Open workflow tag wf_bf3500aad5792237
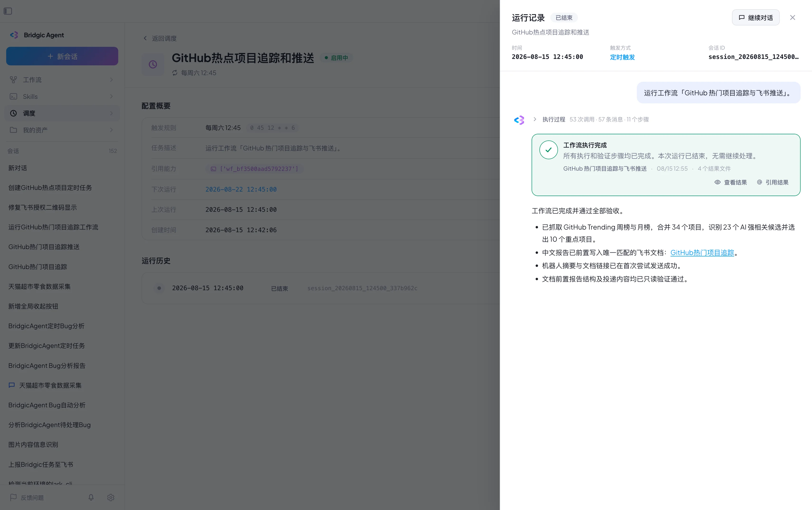This screenshot has height=510, width=812. click(x=255, y=169)
